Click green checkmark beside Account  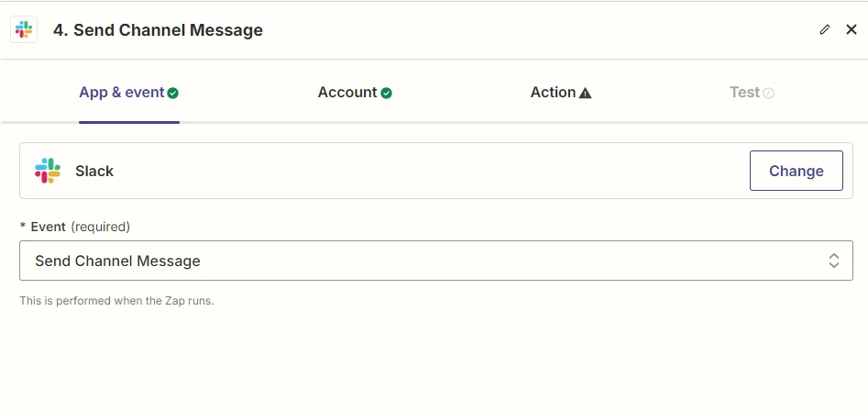tap(387, 93)
